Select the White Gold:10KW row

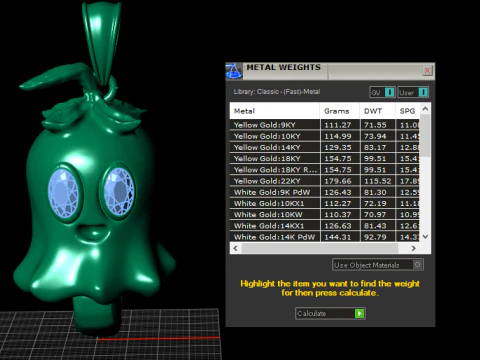point(324,215)
